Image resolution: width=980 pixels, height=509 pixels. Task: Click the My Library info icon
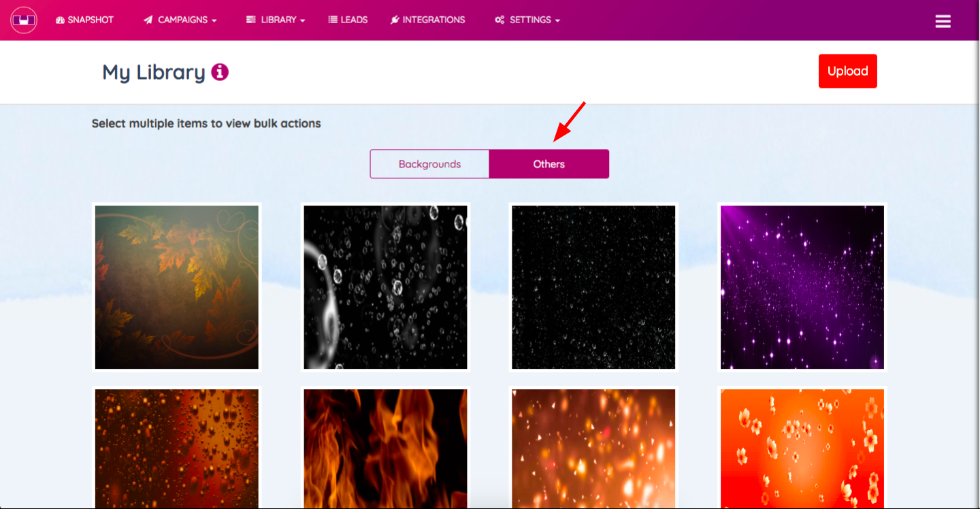[220, 72]
